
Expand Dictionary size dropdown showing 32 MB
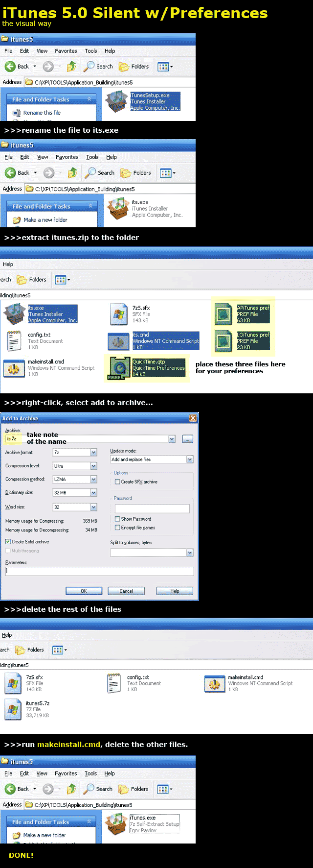[75, 492]
